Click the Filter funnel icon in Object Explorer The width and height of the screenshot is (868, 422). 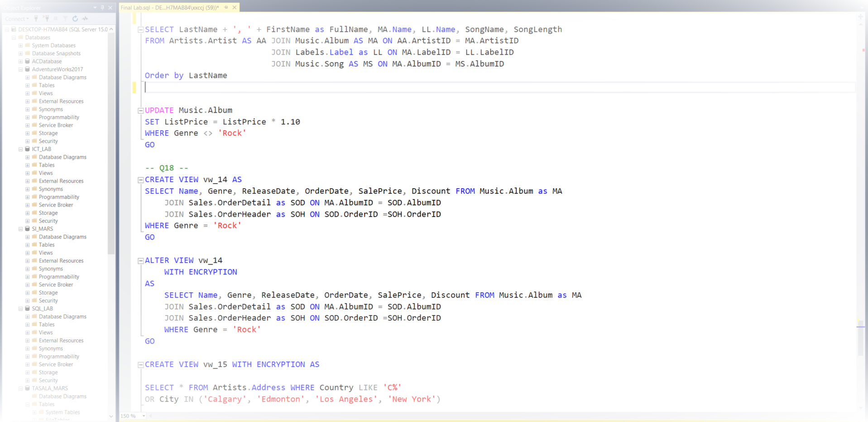click(65, 19)
